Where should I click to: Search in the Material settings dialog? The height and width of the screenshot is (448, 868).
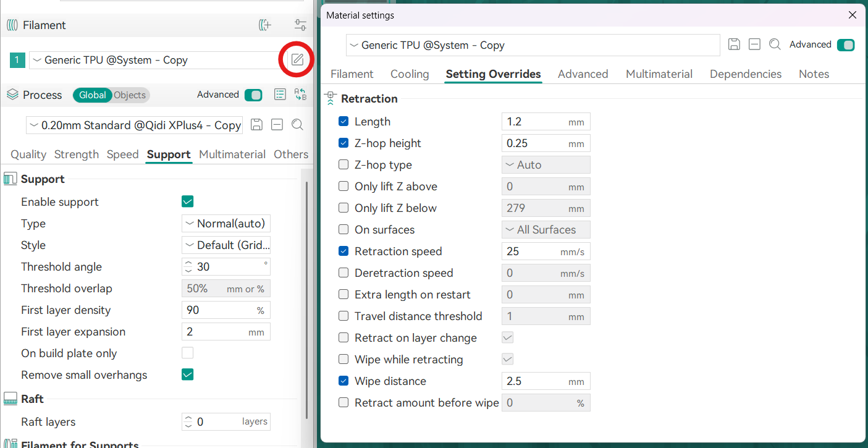775,44
